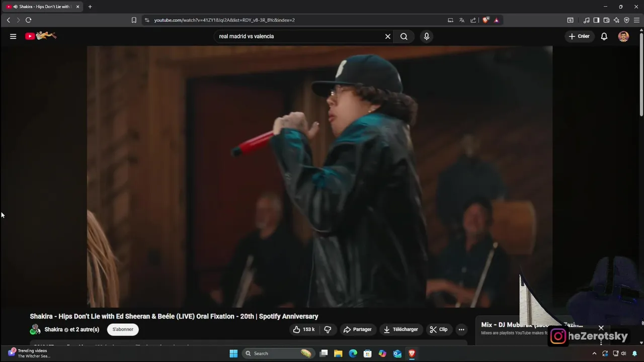Open tab search button in toolbar

tap(570, 20)
